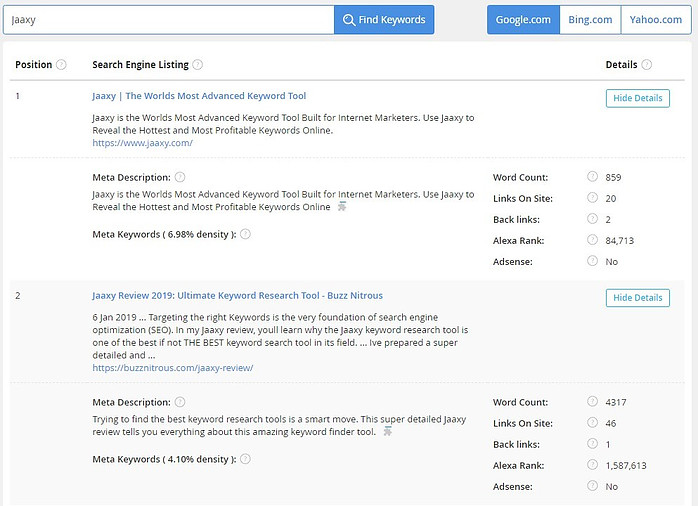
Task: Hide Details for the jaaxy.com result
Action: coord(637,98)
